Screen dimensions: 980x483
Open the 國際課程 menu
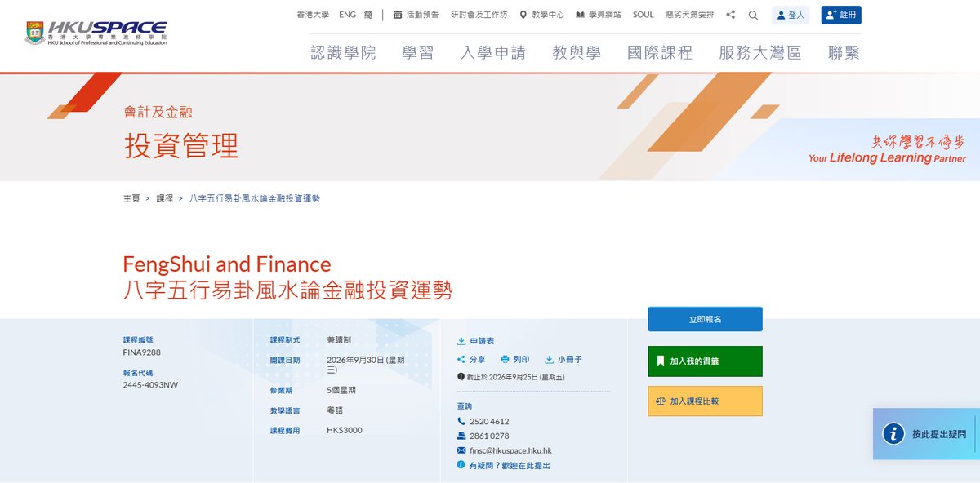pos(660,53)
